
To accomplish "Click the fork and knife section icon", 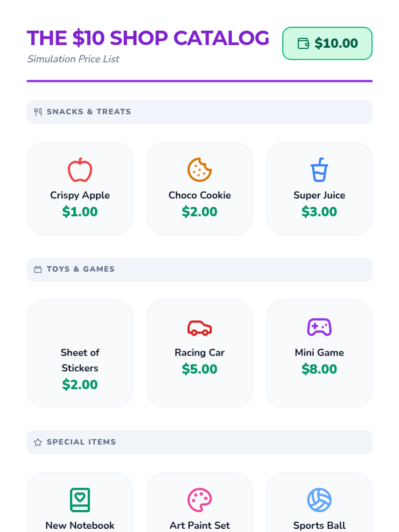I will tap(38, 112).
